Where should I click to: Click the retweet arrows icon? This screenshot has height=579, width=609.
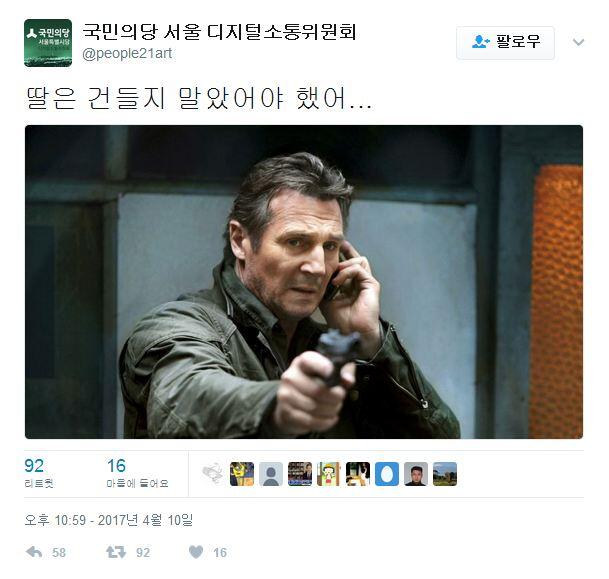point(116,552)
